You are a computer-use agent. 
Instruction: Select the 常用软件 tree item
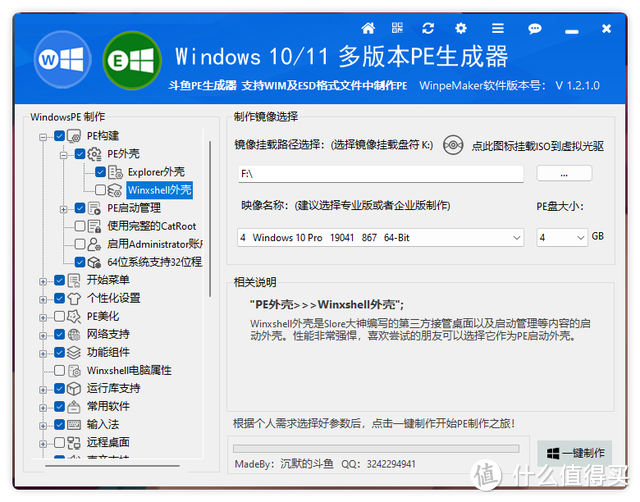(108, 406)
